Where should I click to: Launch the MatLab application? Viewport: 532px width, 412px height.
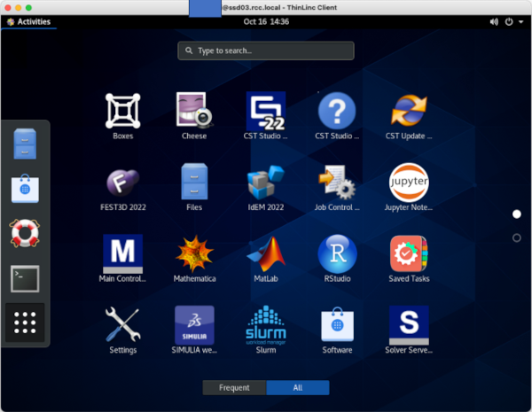click(265, 254)
